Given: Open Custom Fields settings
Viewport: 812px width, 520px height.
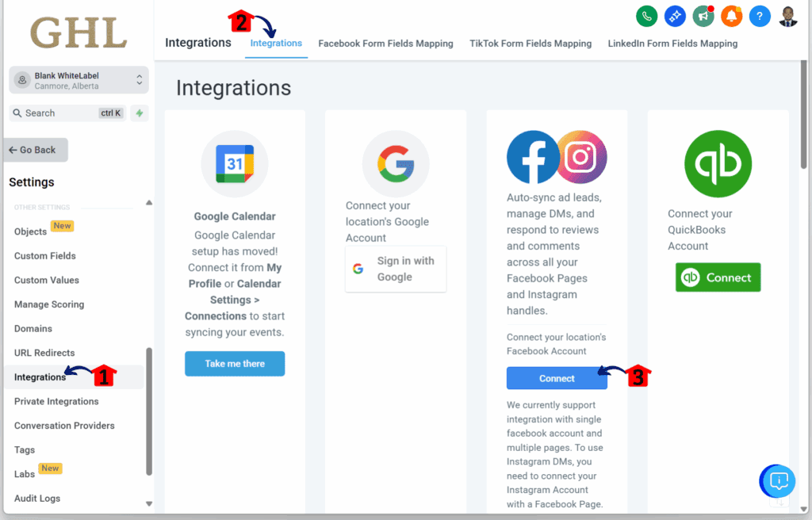Looking at the screenshot, I should [x=45, y=256].
